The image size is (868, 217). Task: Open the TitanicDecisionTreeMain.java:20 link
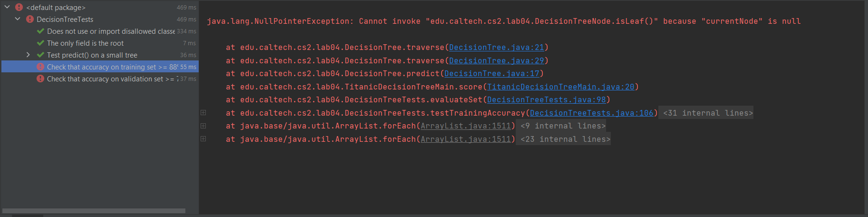pyautogui.click(x=560, y=87)
